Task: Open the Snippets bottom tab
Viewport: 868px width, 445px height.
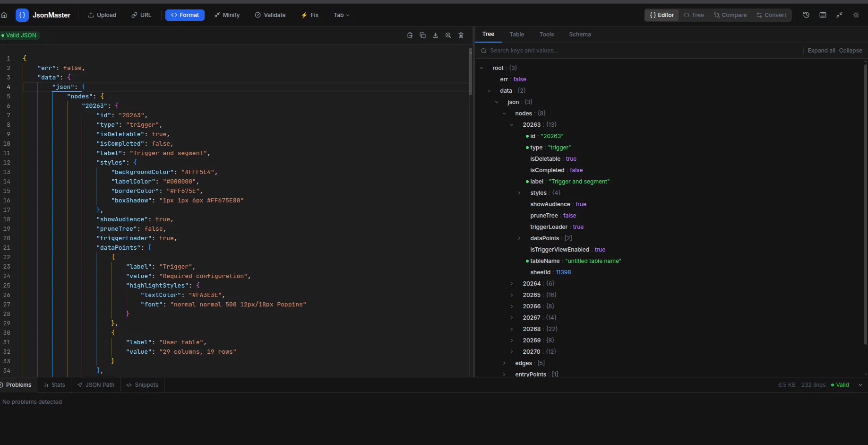Action: tap(142, 385)
